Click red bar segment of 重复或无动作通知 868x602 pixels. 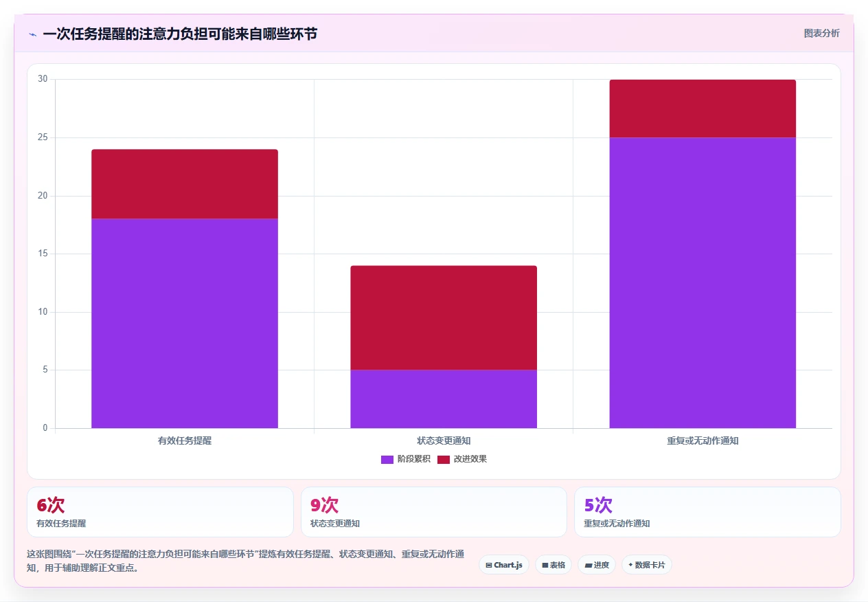click(703, 109)
